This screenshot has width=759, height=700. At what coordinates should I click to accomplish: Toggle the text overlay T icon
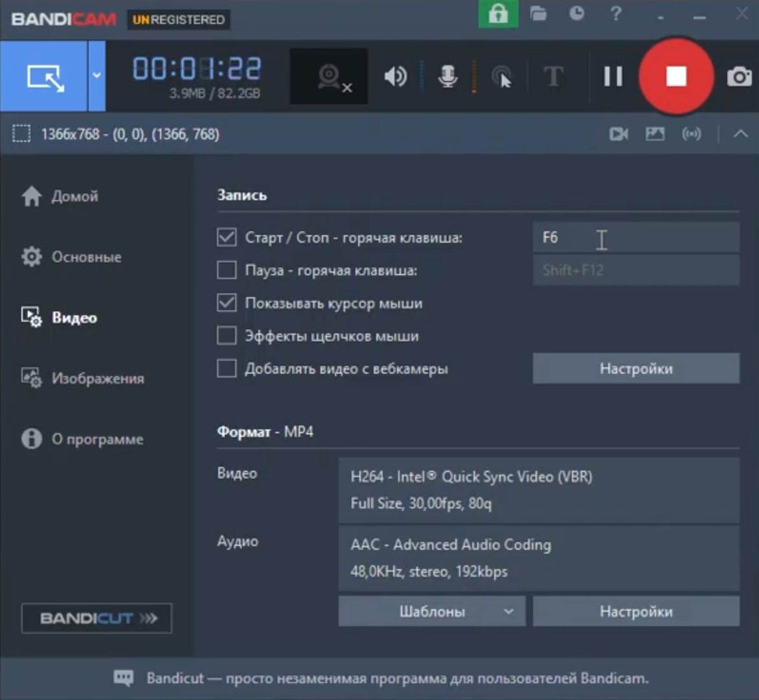553,76
